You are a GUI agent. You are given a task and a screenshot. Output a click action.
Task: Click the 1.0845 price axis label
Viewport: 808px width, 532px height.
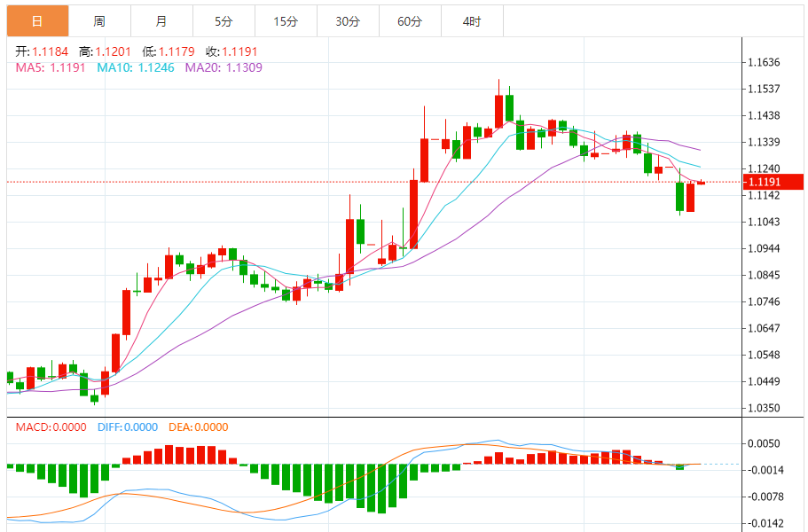pos(764,275)
